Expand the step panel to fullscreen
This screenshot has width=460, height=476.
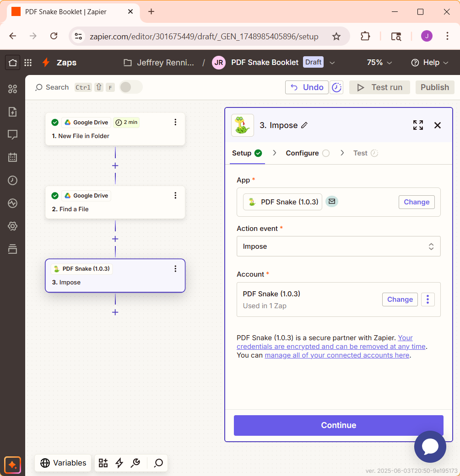[x=418, y=125]
